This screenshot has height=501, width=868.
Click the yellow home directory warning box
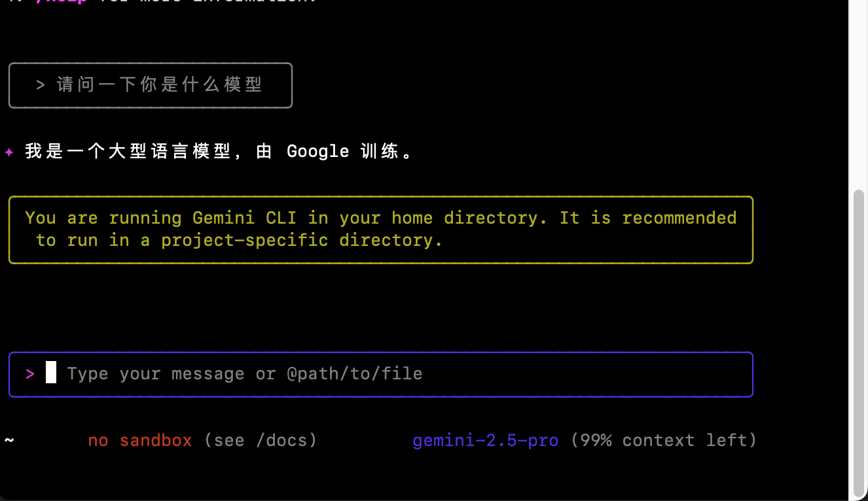pos(381,230)
